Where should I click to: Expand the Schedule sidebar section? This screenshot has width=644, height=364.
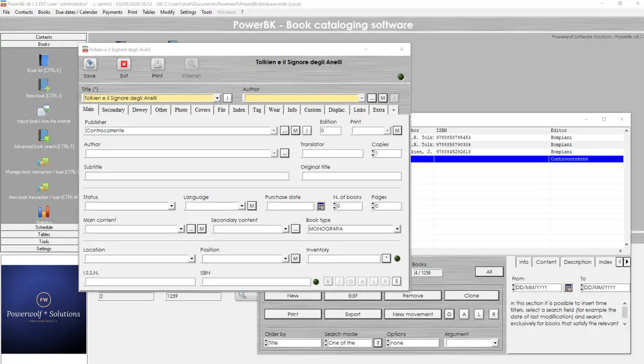[44, 227]
